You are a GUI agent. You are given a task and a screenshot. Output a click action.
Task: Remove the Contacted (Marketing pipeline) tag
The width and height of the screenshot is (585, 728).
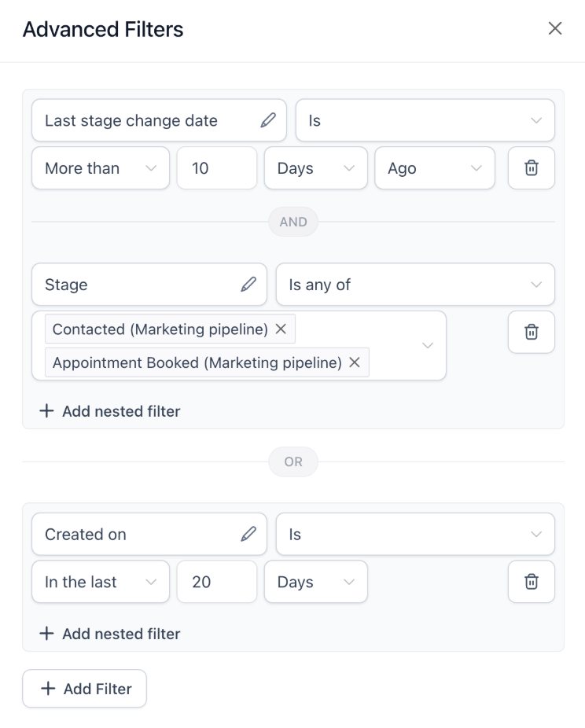click(281, 329)
